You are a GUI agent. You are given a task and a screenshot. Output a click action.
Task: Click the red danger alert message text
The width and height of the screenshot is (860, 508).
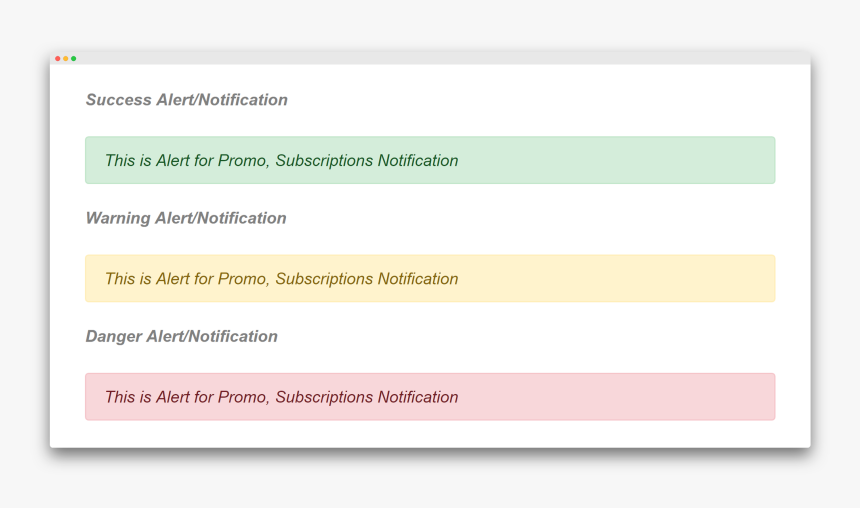[x=281, y=397]
